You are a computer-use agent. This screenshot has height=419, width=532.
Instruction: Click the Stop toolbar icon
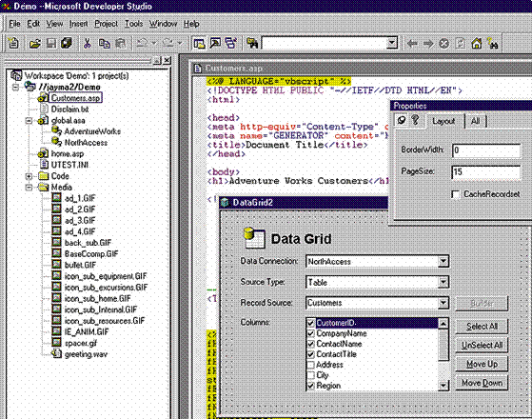point(443,44)
